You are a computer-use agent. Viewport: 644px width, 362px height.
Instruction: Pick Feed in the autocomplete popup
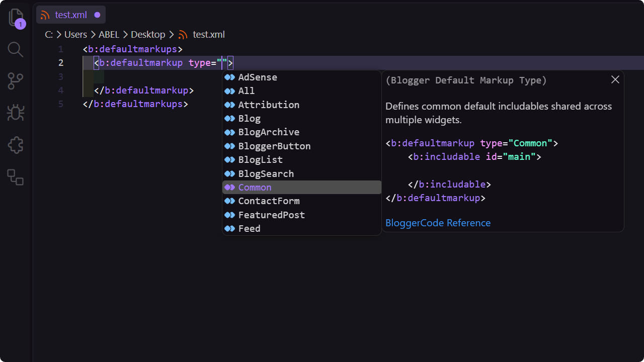point(302,228)
